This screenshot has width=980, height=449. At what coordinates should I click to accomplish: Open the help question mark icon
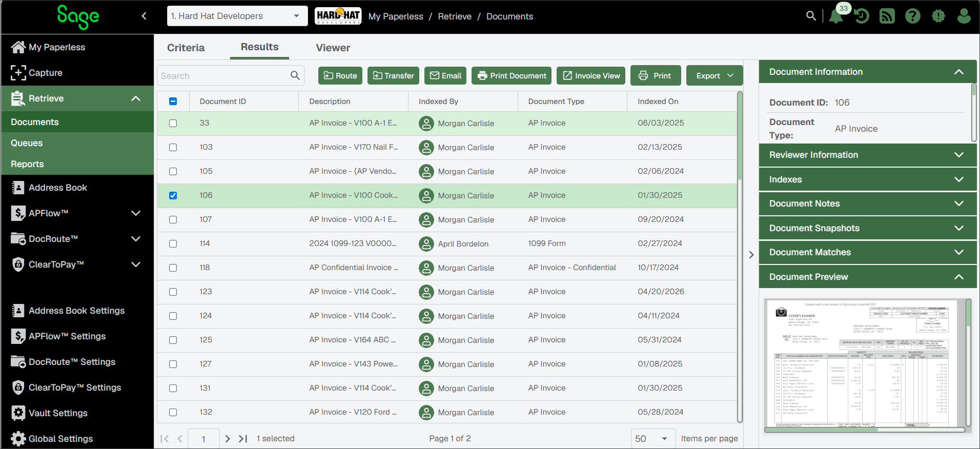click(913, 16)
